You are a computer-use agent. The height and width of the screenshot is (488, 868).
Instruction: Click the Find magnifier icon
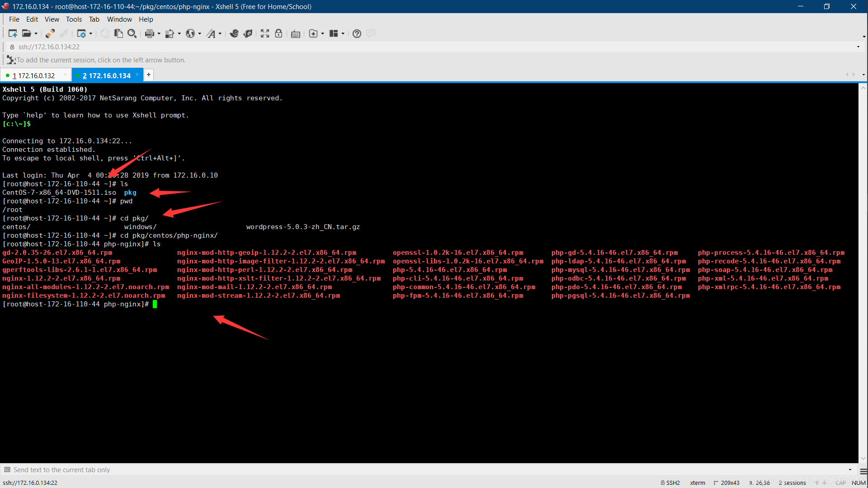click(132, 33)
